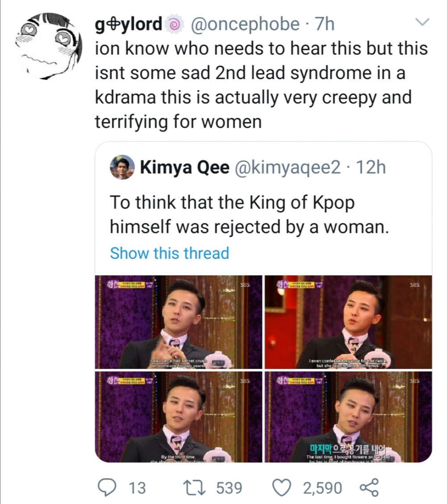
Task: Click the 13 replies count
Action: point(137,488)
